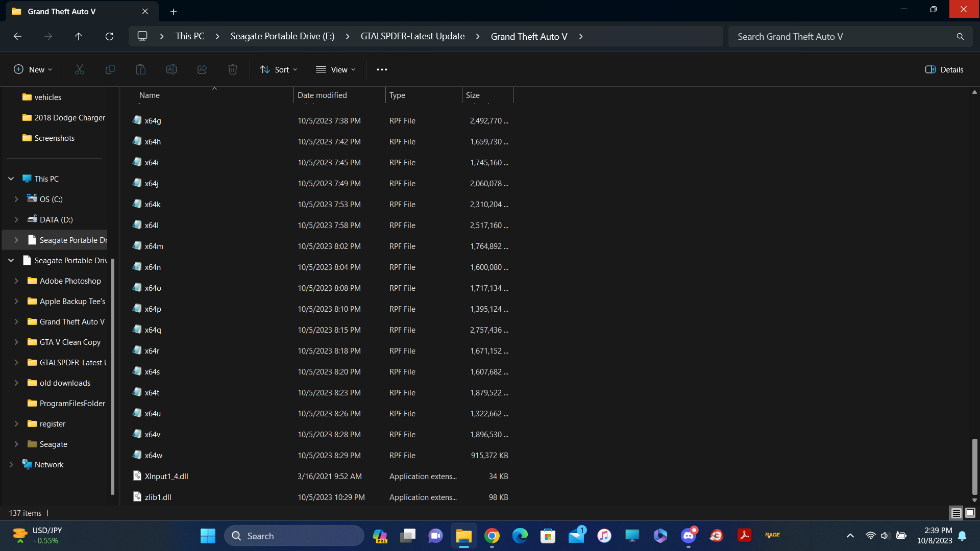Open the Sort dropdown menu
The height and width of the screenshot is (551, 980).
pyautogui.click(x=278, y=69)
